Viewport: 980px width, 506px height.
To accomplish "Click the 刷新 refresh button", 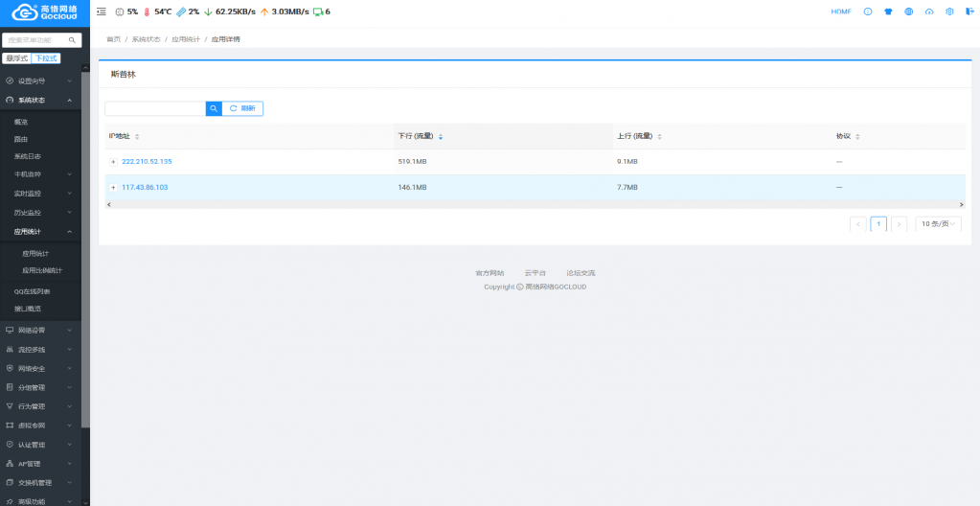I will click(242, 108).
